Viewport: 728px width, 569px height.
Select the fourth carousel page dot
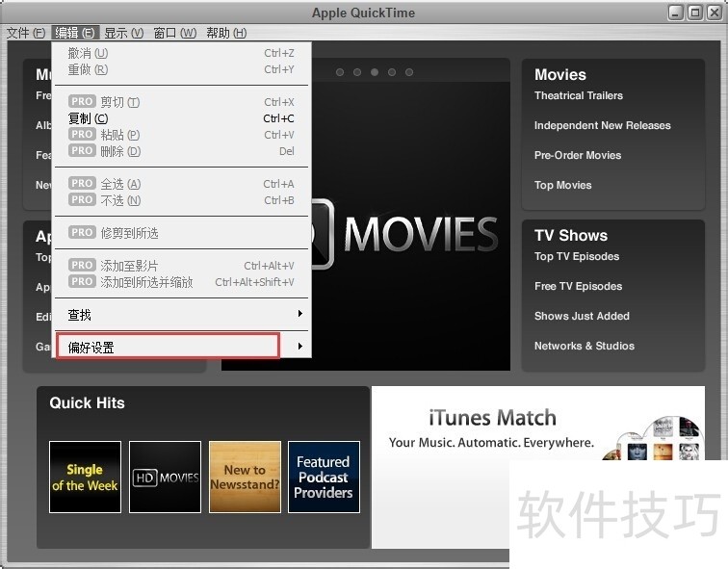click(x=392, y=72)
